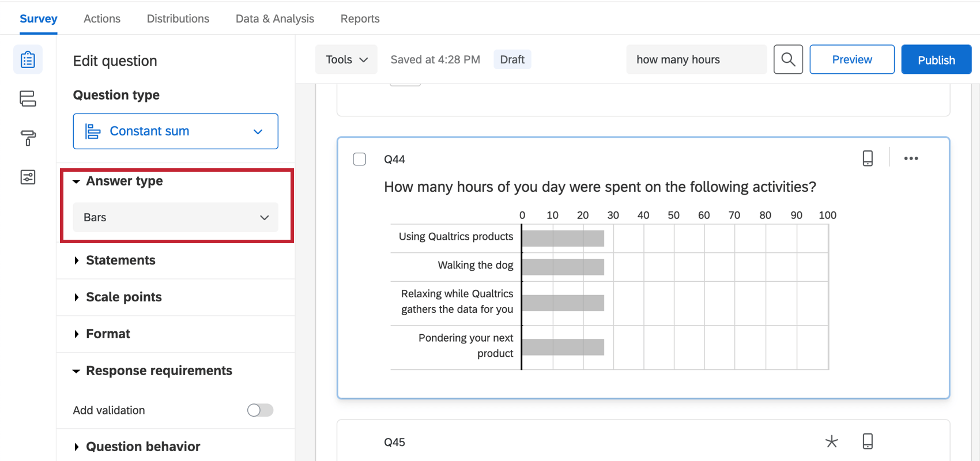
Task: Check the Q44 selection checkbox
Action: [x=359, y=159]
